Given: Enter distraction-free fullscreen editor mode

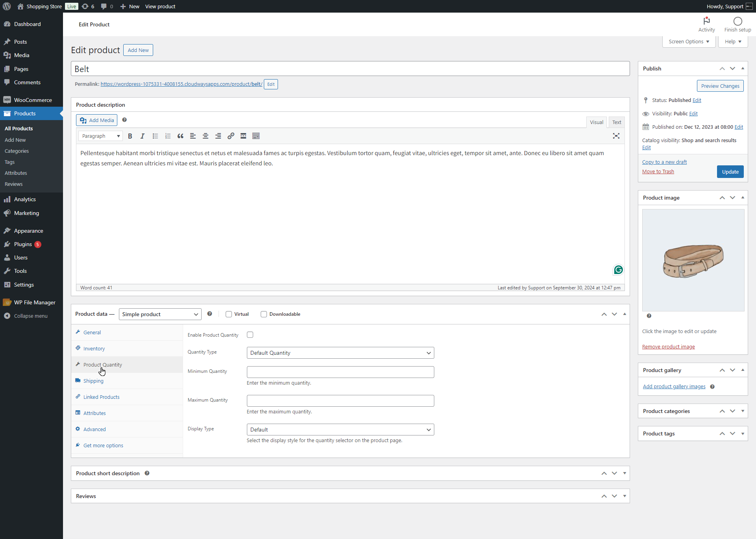Looking at the screenshot, I should [616, 136].
